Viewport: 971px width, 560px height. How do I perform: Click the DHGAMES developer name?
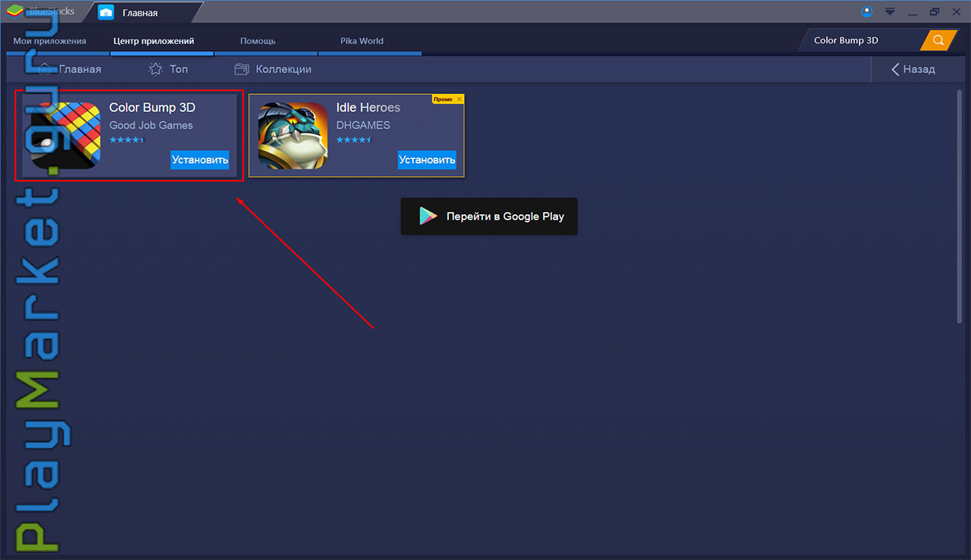363,125
